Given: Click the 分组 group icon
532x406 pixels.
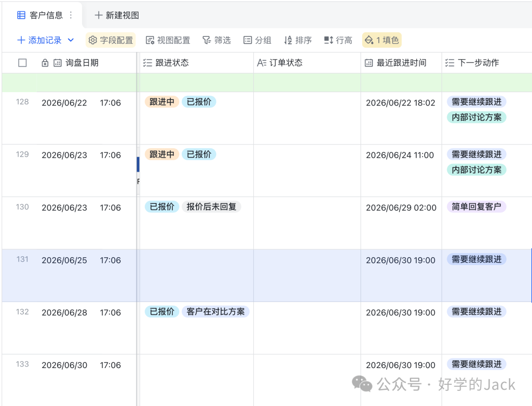Looking at the screenshot, I should coord(248,40).
